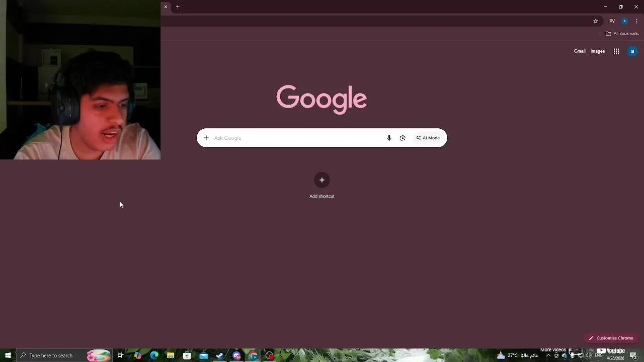This screenshot has height=362, width=644.
Task: Open the volume speaker icon in the tray
Action: (589, 355)
